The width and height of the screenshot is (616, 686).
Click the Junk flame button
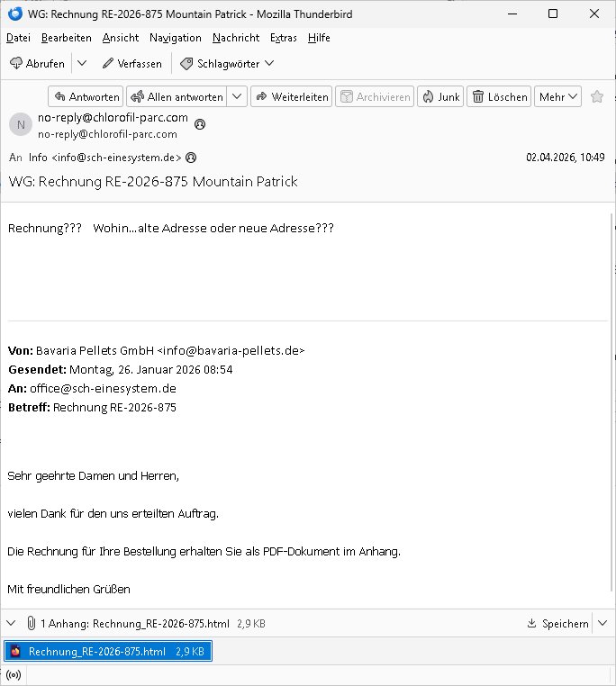click(440, 96)
